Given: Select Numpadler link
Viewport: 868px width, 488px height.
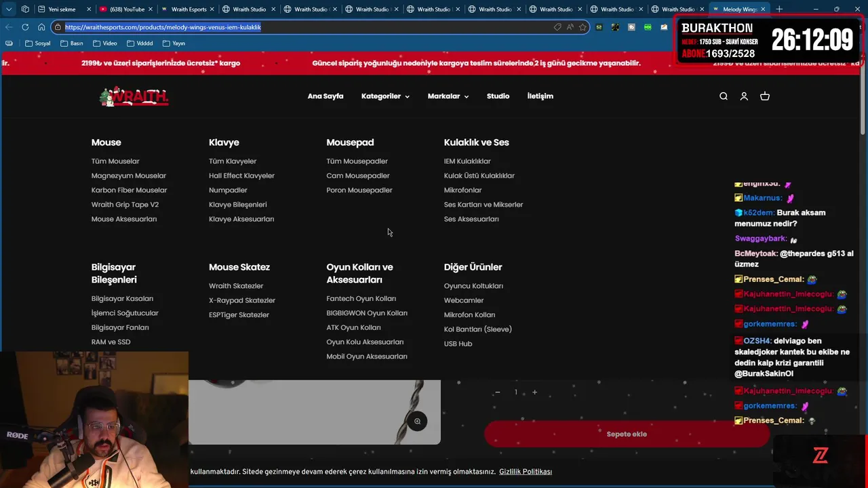Looking at the screenshot, I should coord(228,190).
